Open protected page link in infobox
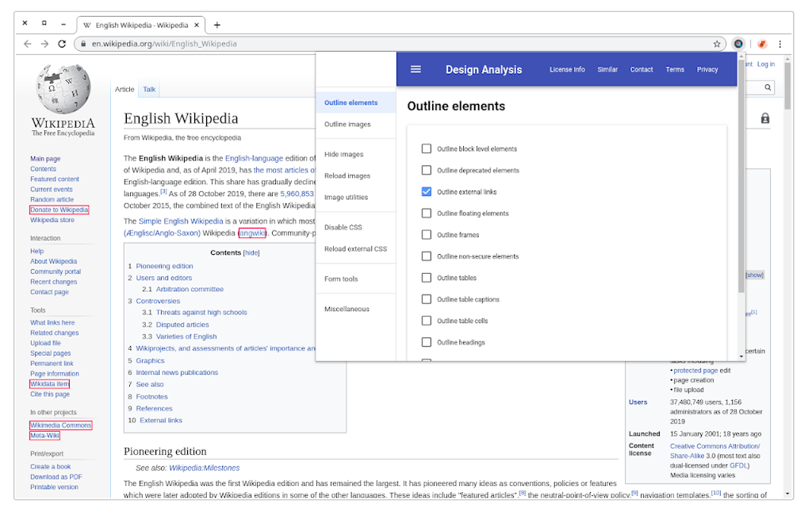 coord(695,371)
